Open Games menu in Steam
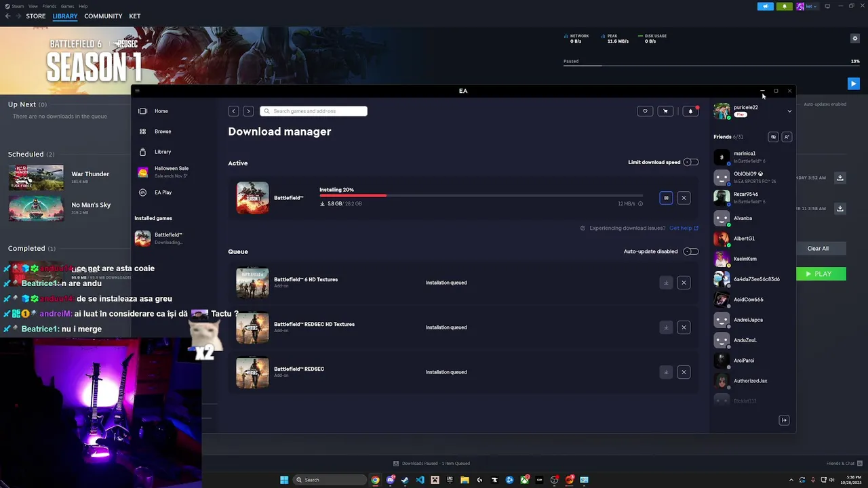Screen dimensions: 868x488 [67, 6]
